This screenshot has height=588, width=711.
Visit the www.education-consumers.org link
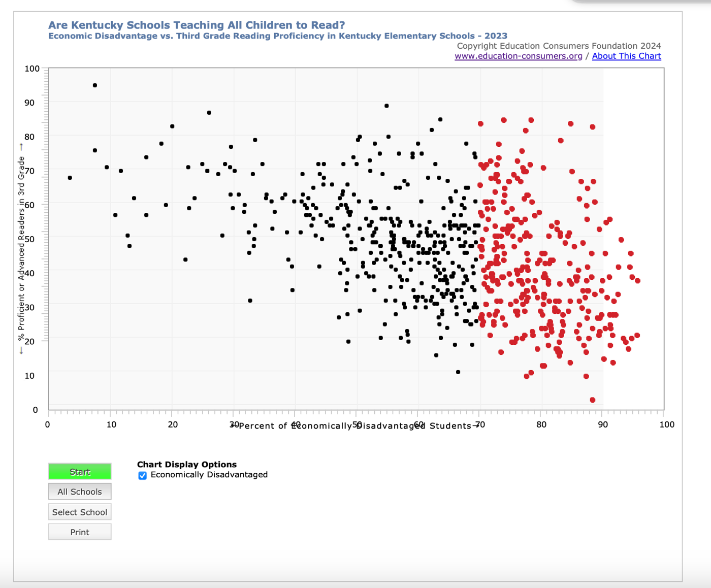(x=518, y=56)
